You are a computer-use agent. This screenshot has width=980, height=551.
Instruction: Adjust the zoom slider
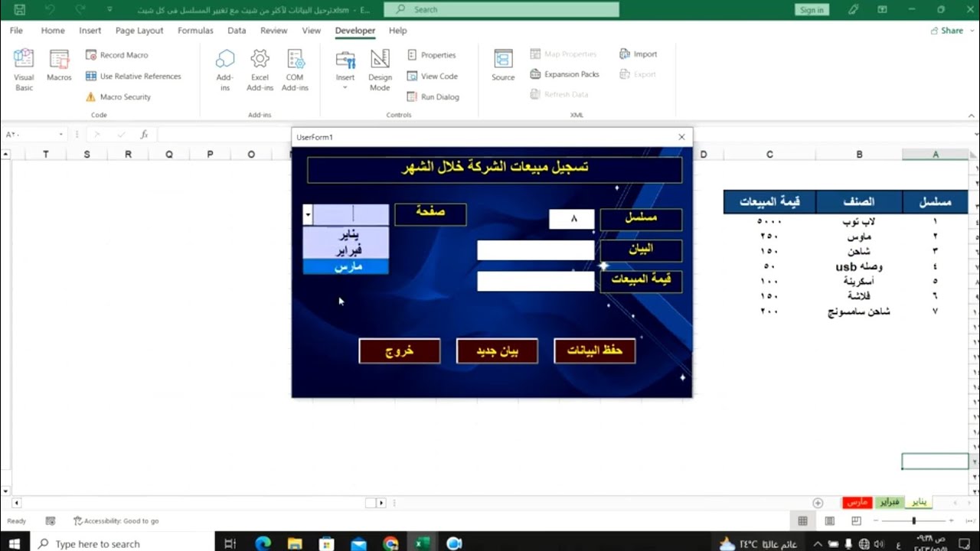[913, 521]
